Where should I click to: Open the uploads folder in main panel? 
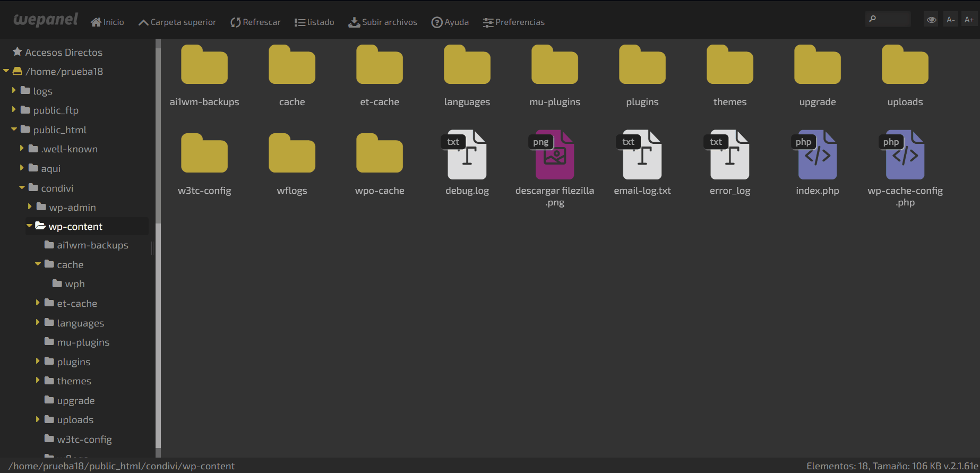coord(905,65)
